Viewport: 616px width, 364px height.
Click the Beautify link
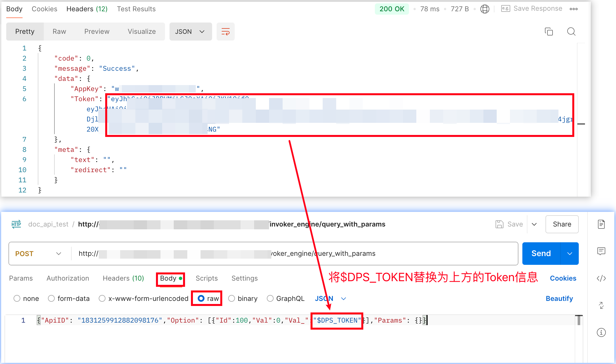click(559, 298)
